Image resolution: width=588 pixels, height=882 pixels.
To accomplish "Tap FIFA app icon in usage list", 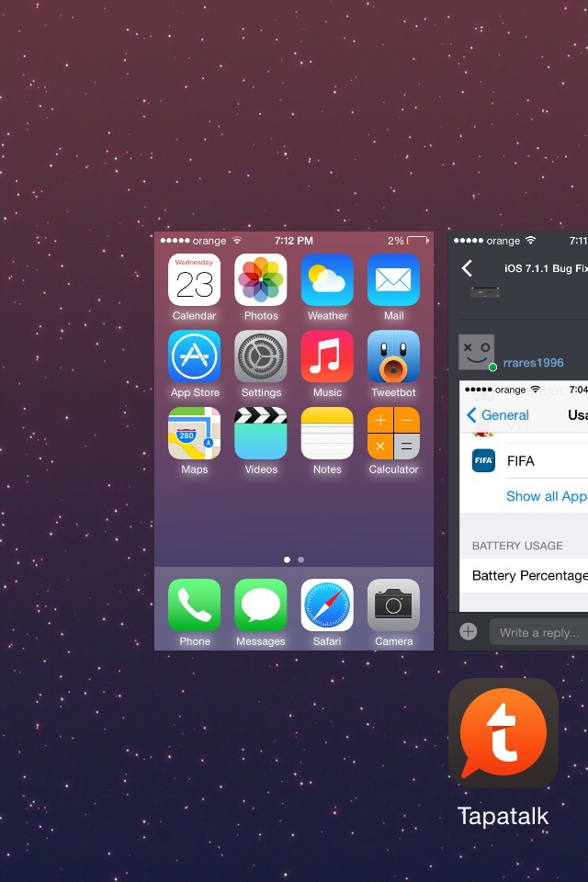I will (483, 460).
